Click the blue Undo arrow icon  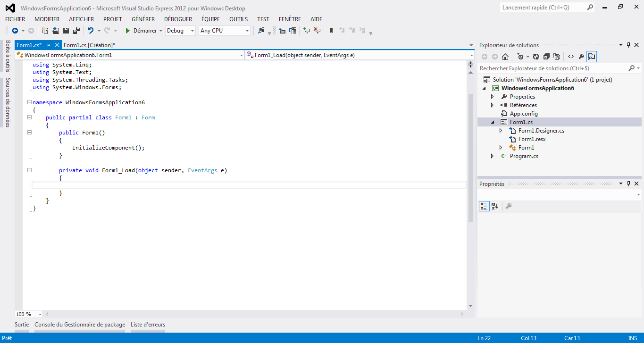[x=91, y=31]
